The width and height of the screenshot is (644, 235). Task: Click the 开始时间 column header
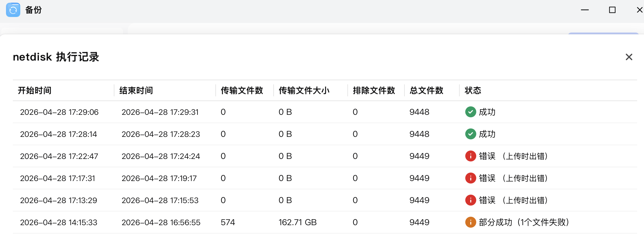(x=35, y=90)
